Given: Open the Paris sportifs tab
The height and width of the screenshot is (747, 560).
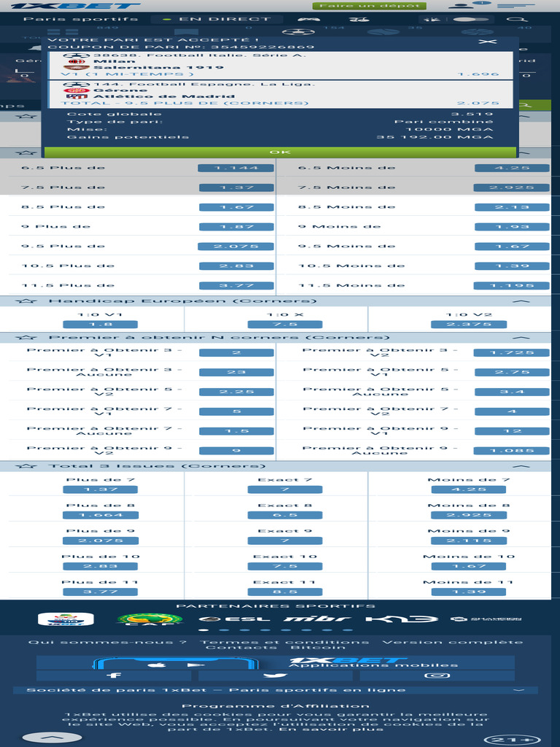Looking at the screenshot, I should pos(80,19).
